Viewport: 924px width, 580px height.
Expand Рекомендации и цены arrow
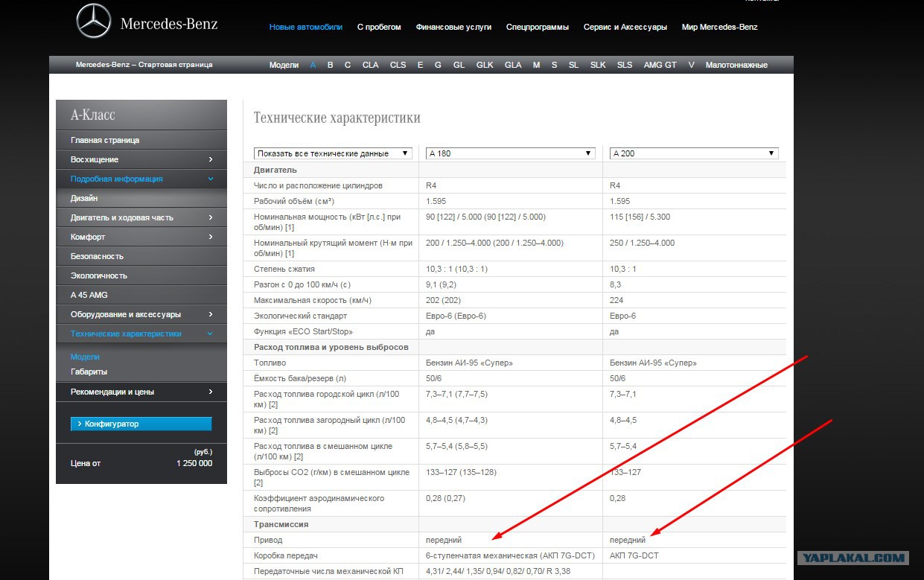coord(211,392)
